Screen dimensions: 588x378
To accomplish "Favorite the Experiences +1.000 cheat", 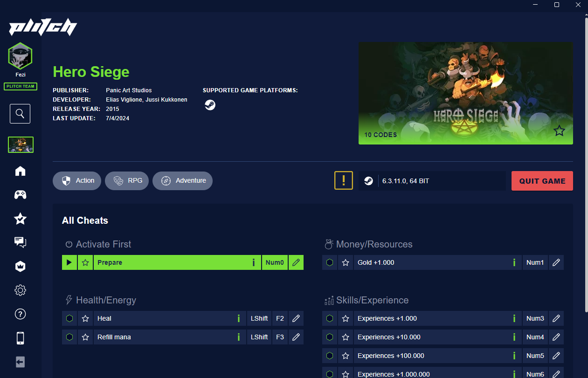I will coord(346,318).
